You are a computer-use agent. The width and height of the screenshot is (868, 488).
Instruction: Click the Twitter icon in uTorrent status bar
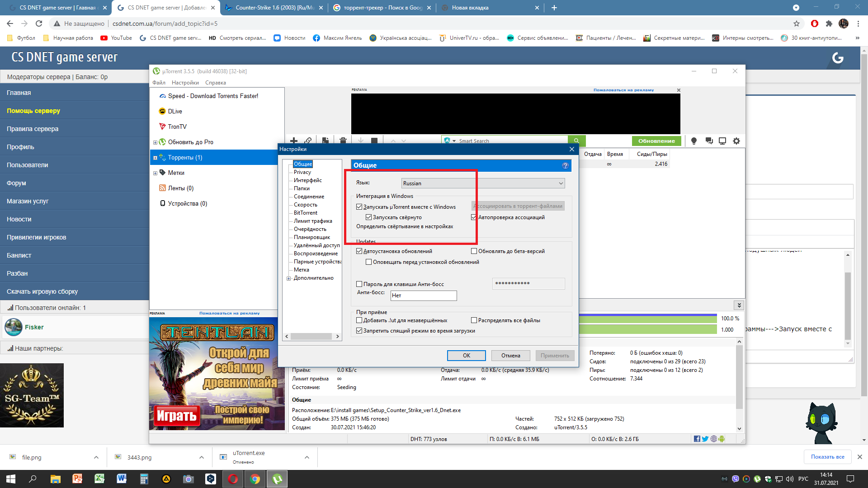click(x=705, y=439)
